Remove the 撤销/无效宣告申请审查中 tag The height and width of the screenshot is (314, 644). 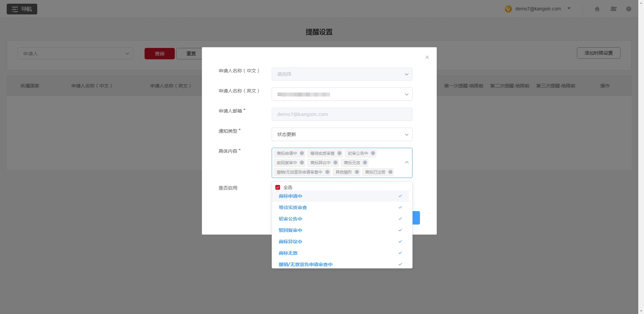coord(327,172)
